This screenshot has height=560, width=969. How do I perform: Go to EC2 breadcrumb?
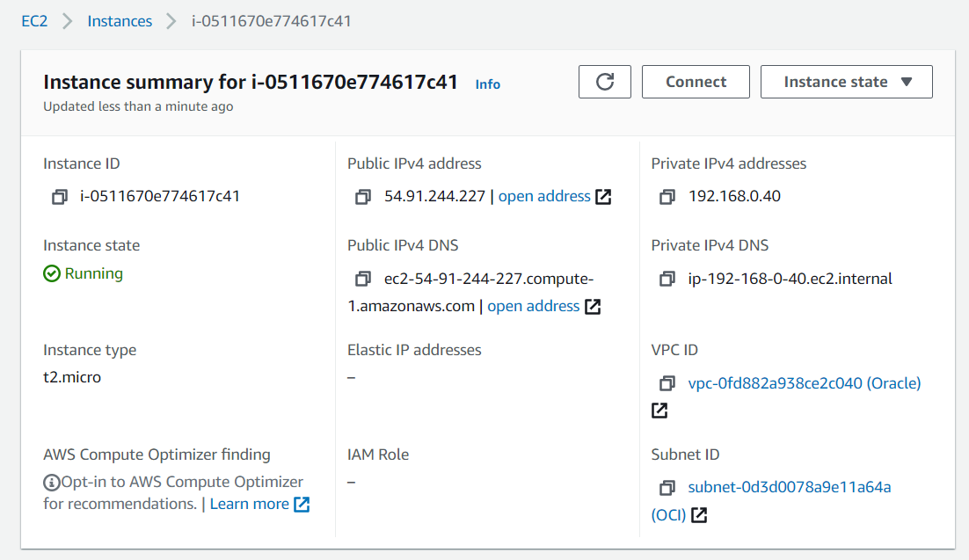[x=34, y=21]
